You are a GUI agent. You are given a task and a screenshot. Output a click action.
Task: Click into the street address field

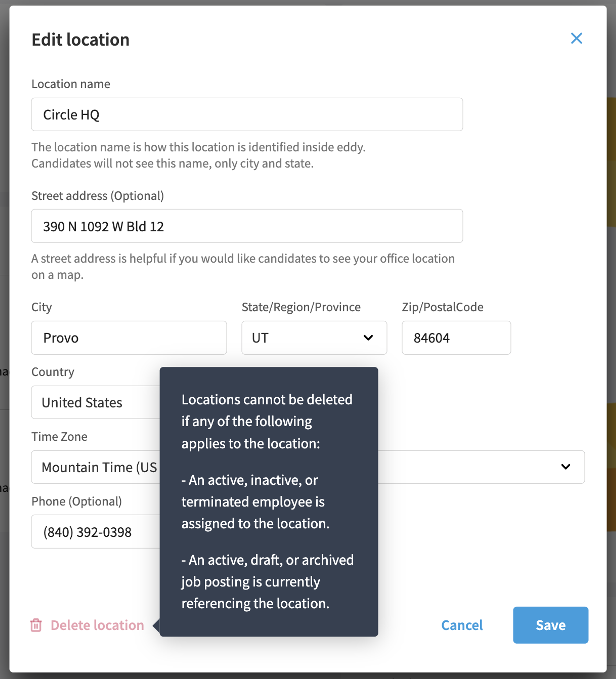[247, 226]
